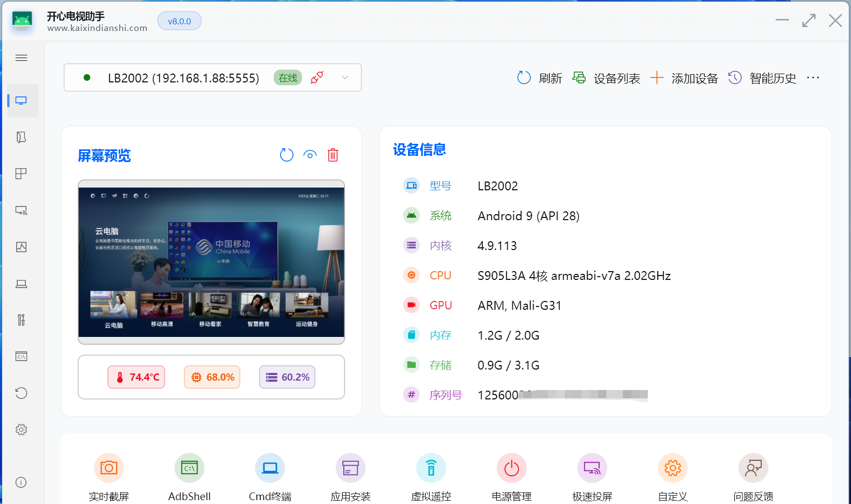Toggle screen preview visibility eye icon

pyautogui.click(x=310, y=155)
